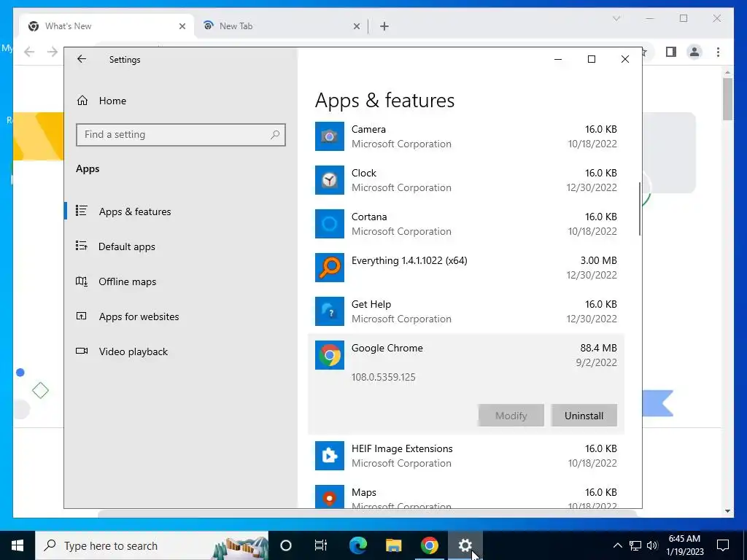The height and width of the screenshot is (560, 747).
Task: Uninstall Google Chrome
Action: 584,416
